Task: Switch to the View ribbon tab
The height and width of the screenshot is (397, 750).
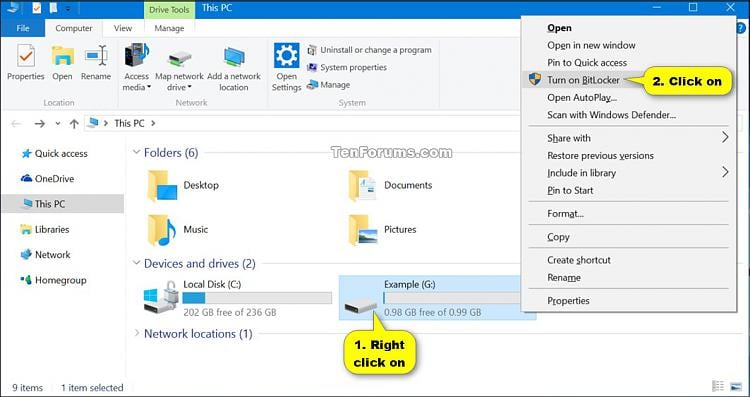Action: [x=122, y=28]
